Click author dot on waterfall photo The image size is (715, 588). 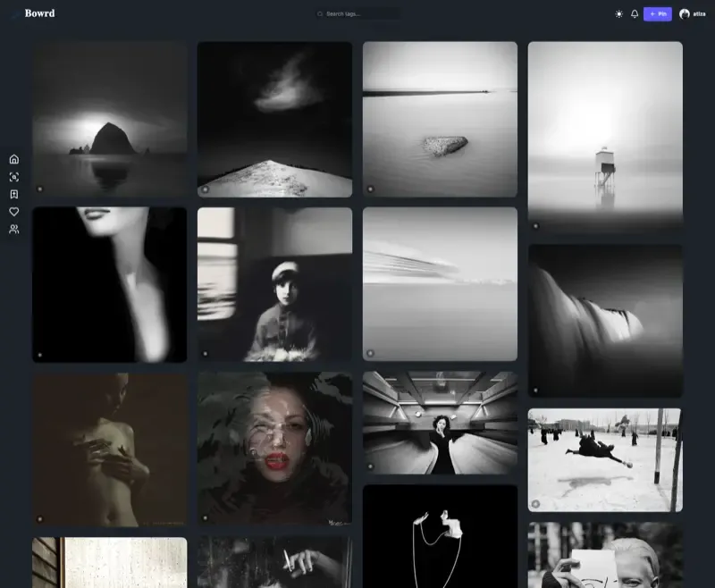point(535,391)
